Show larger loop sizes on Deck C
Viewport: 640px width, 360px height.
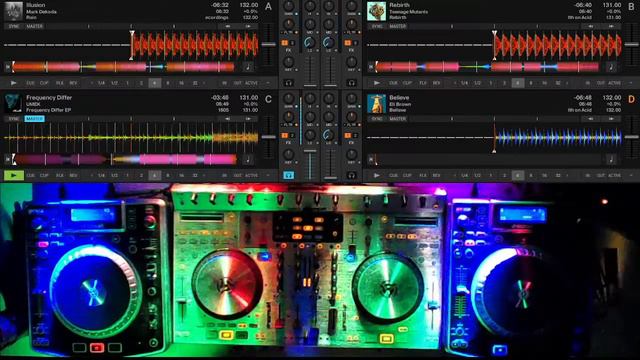(204, 176)
